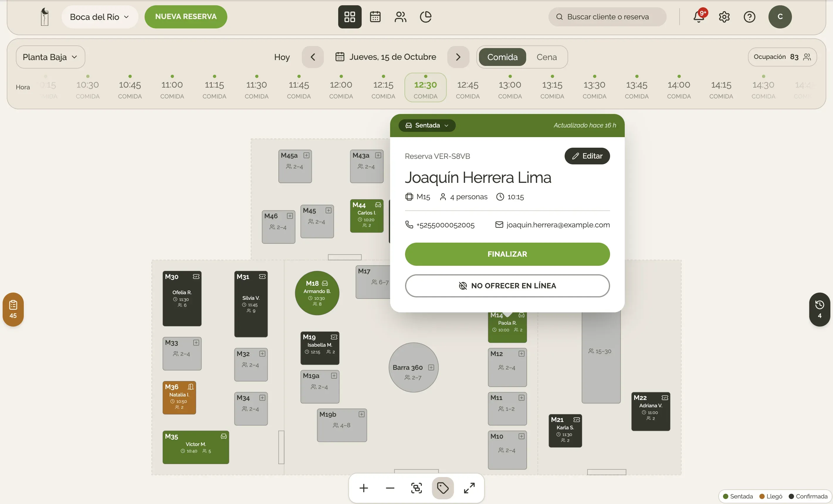Select table M36 Natalia I.

(179, 398)
